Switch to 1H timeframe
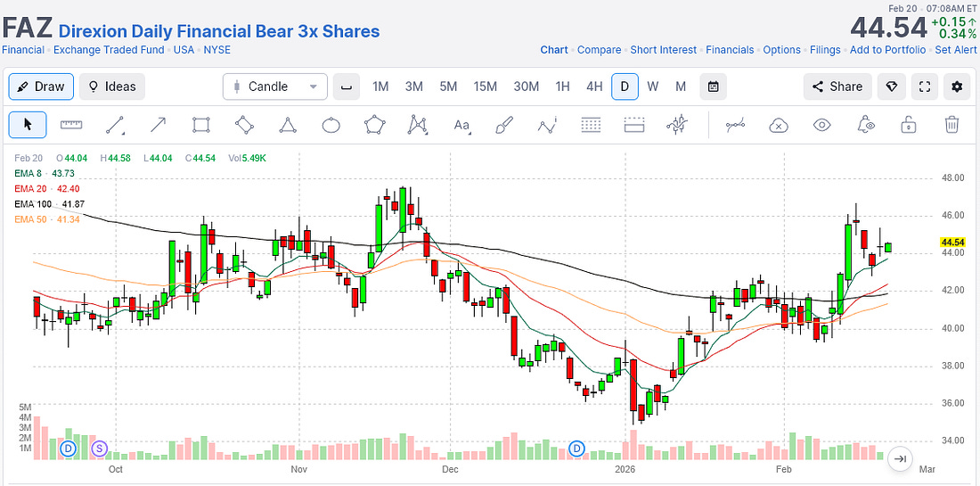980x486 pixels. pos(562,86)
